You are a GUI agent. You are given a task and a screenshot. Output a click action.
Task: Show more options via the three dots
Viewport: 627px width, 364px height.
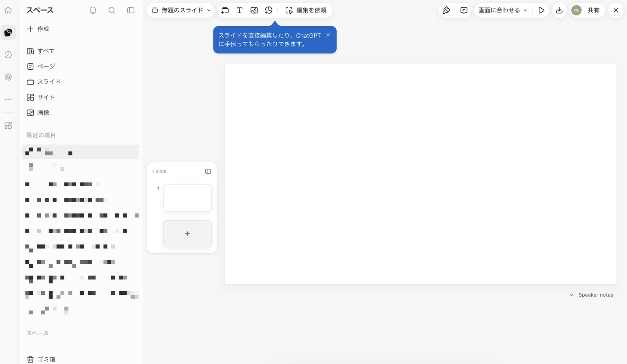(8, 99)
